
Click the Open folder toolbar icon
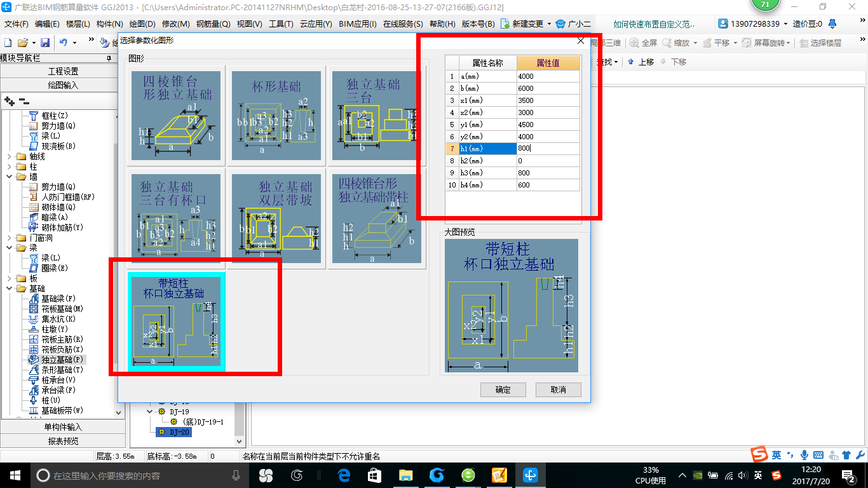(22, 43)
